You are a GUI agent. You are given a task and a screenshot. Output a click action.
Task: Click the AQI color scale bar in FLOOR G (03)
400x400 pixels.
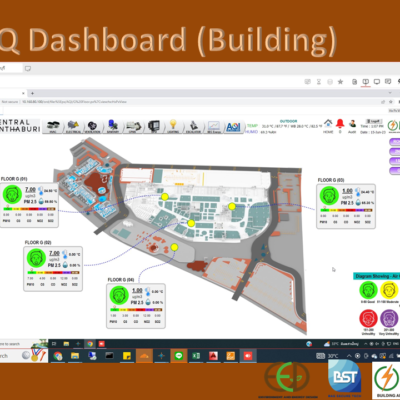click(x=346, y=210)
